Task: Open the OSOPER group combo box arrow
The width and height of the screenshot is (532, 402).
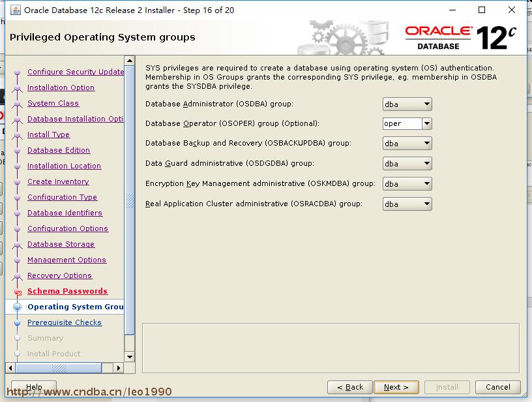Action: [x=427, y=123]
